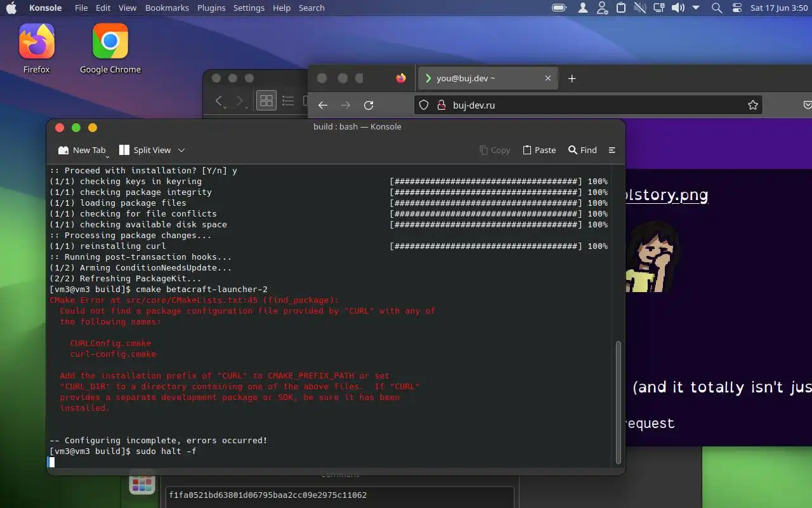
Task: Open the Help menu in menu bar
Action: coord(282,8)
